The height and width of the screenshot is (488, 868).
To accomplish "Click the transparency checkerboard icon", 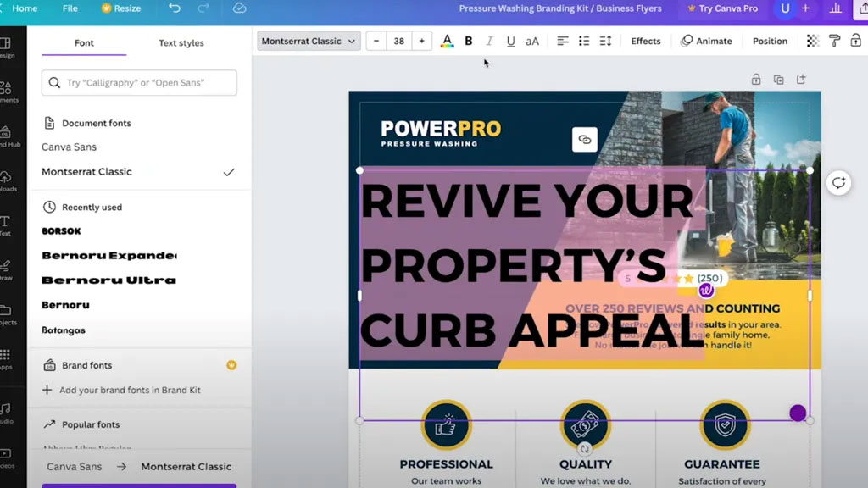I will (812, 41).
